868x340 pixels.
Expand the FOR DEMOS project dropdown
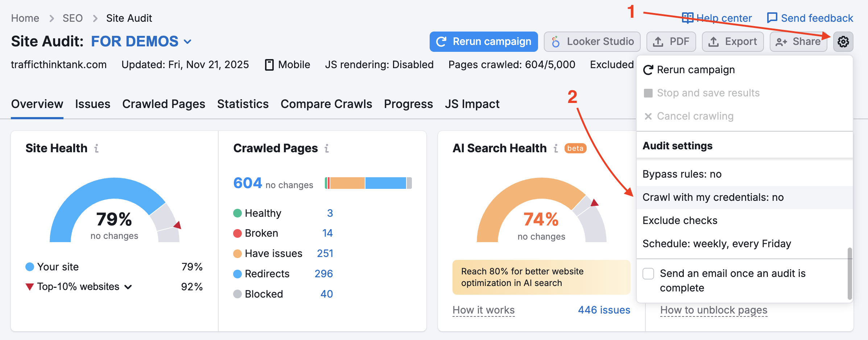coord(187,42)
